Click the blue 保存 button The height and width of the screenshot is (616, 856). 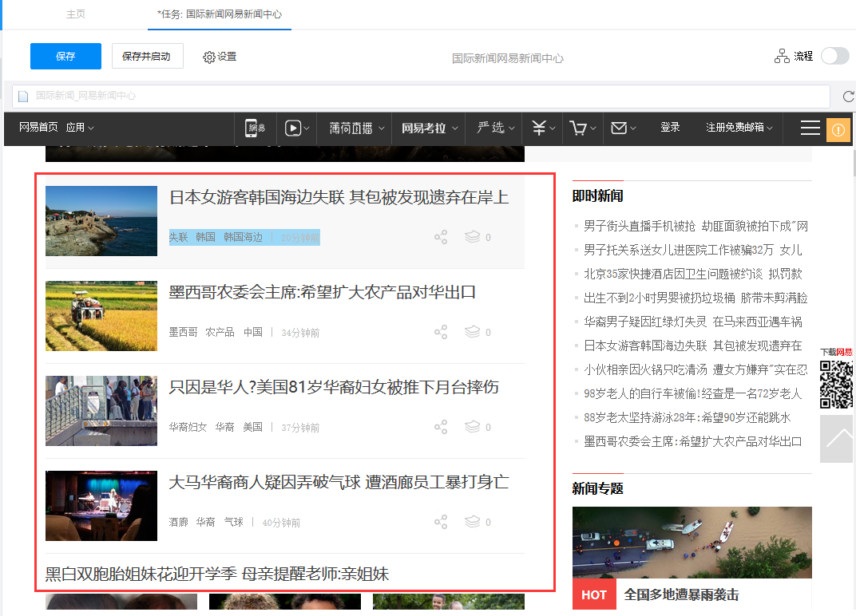coord(65,56)
